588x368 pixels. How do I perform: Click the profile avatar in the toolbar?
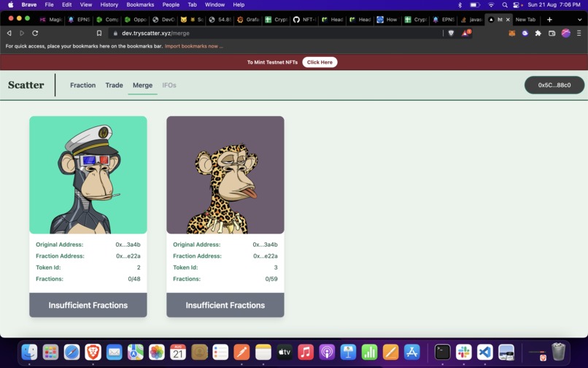coord(566,33)
